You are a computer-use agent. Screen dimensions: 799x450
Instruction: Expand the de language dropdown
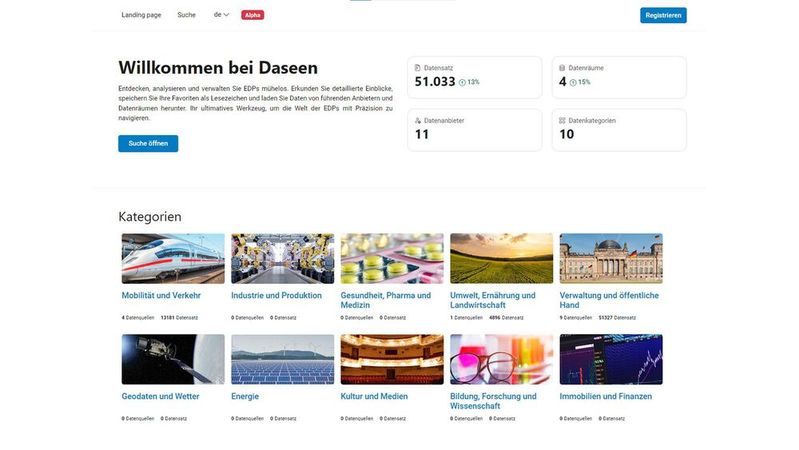coord(221,15)
